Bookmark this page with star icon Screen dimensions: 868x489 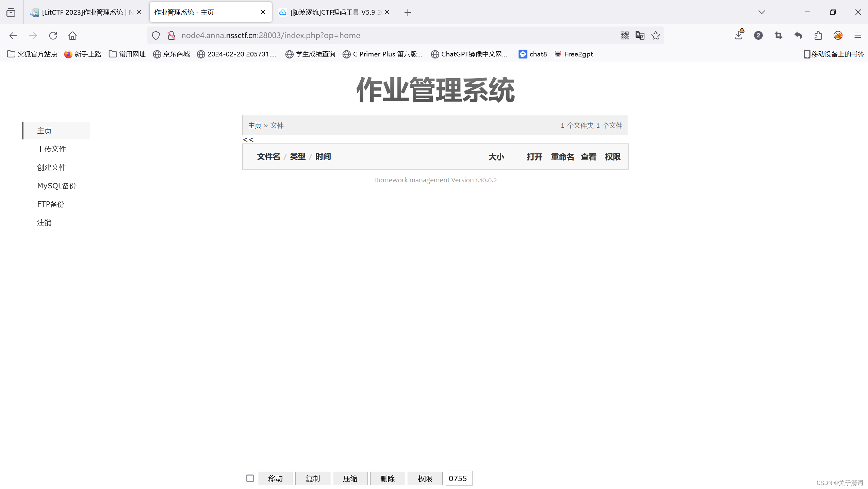click(656, 35)
